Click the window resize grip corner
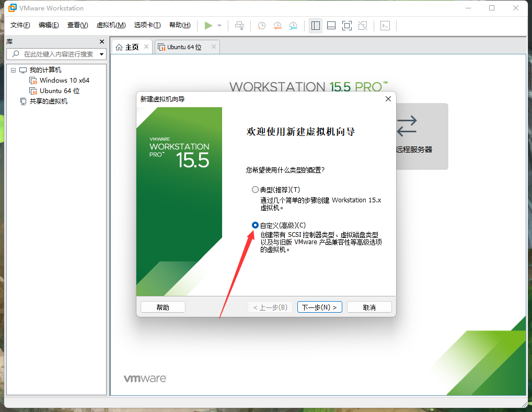 click(x=525, y=404)
